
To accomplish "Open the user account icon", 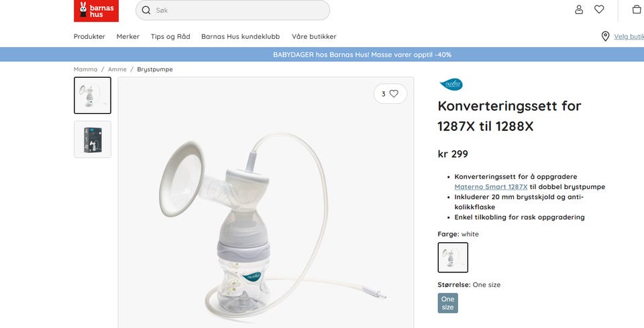I will click(579, 9).
